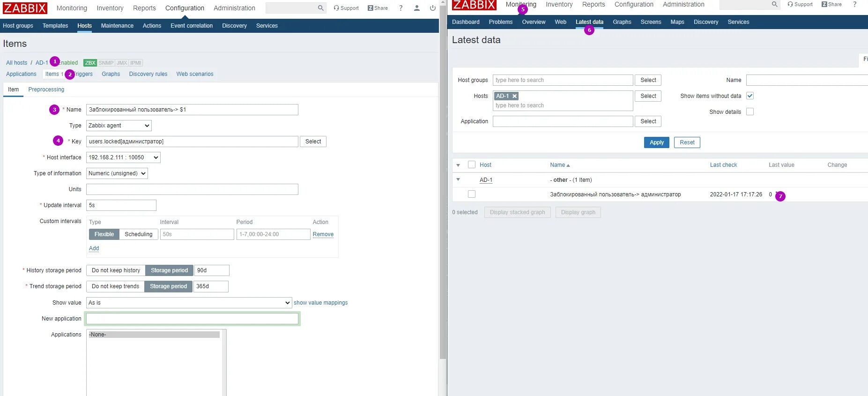
Task: Click the ZBX availability badge
Action: [90, 63]
